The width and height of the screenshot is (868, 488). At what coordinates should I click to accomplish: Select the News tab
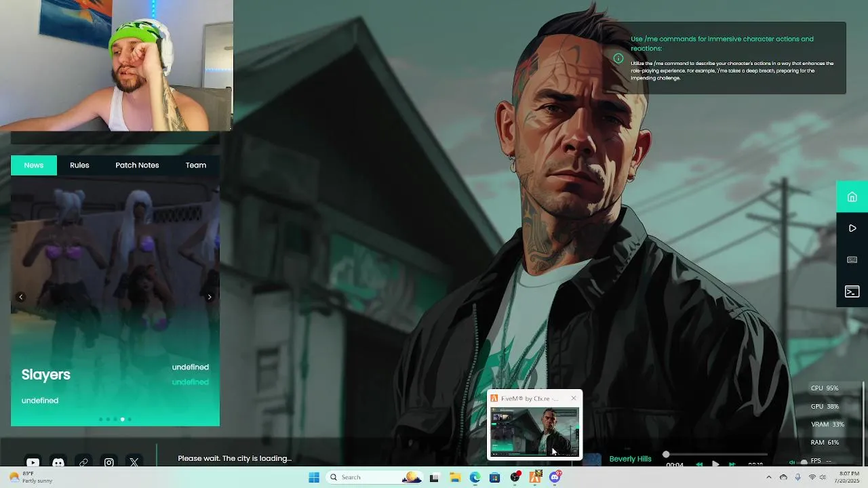[34, 165]
